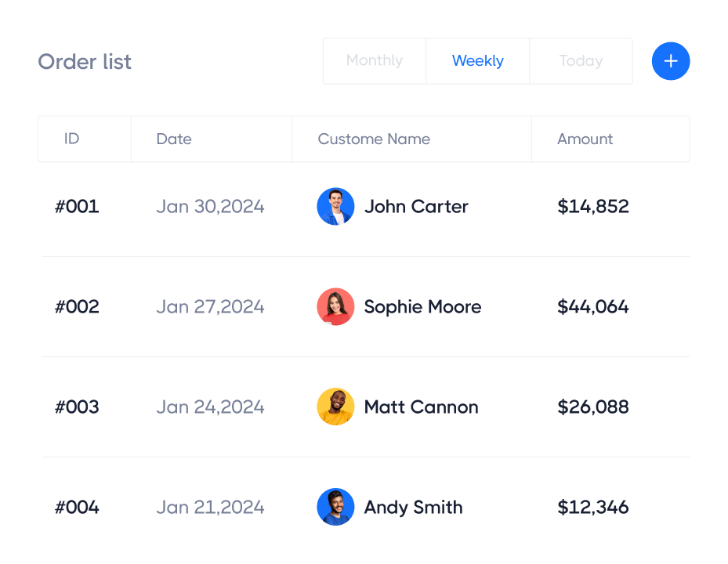Select the Weekly tab
The width and height of the screenshot is (728, 564).
[x=477, y=60]
